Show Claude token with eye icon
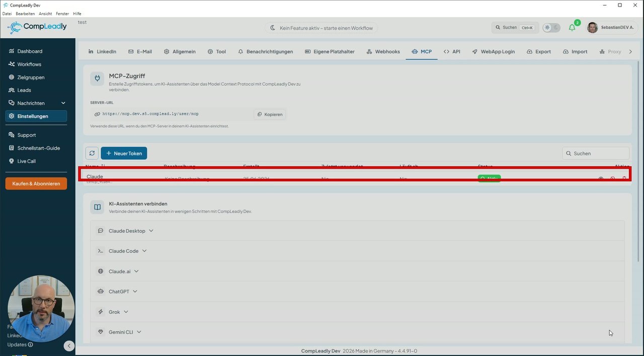Image resolution: width=644 pixels, height=356 pixels. [x=601, y=178]
